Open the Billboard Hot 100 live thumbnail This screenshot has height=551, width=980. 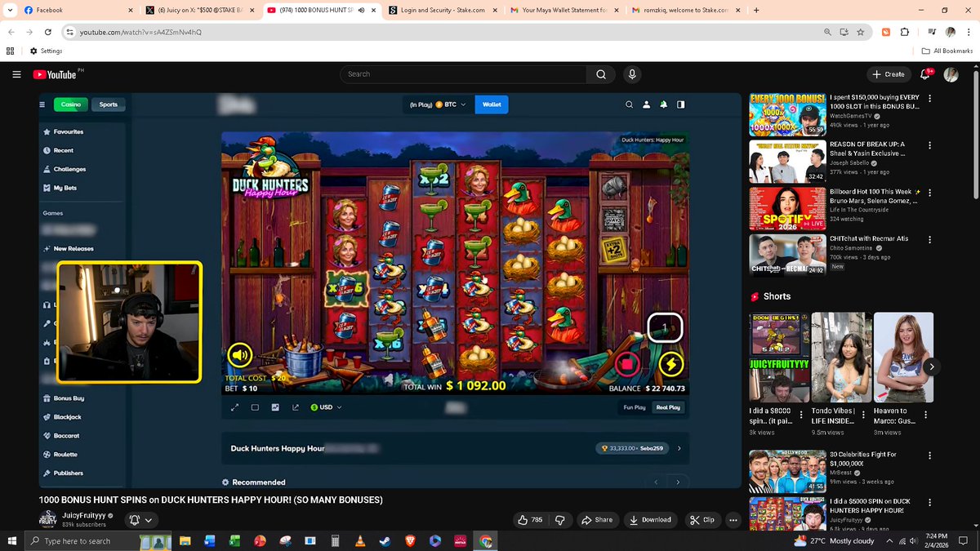[786, 207]
